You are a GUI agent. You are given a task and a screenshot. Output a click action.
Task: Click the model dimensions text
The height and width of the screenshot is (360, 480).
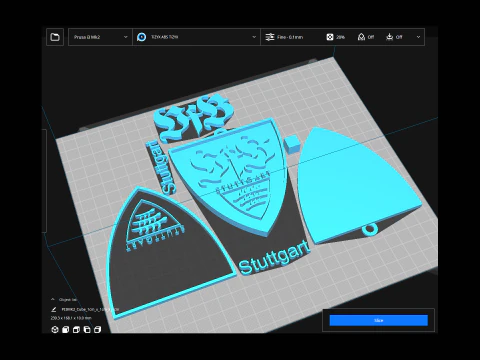71,318
